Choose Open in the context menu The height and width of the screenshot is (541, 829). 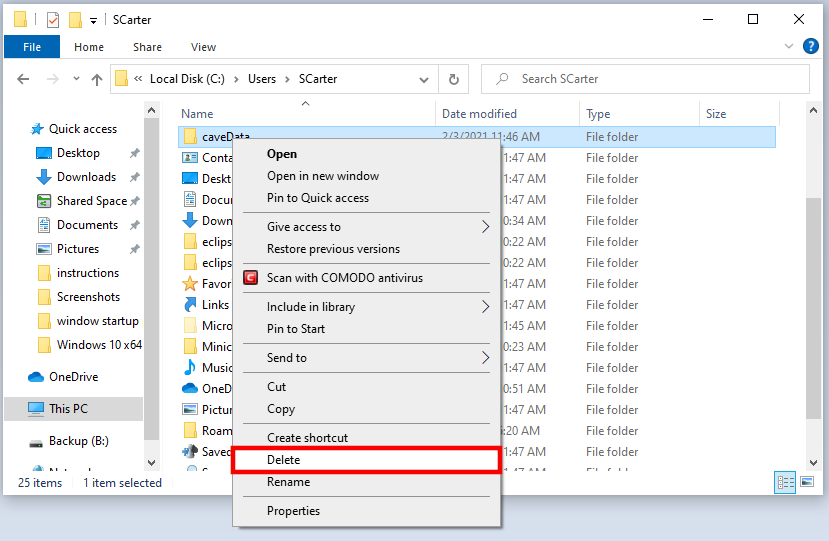[366, 154]
